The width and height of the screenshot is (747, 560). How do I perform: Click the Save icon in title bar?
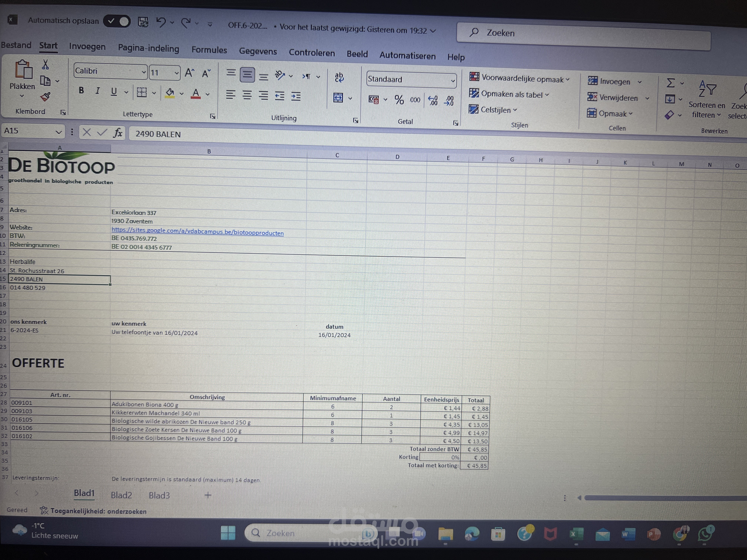click(x=143, y=22)
